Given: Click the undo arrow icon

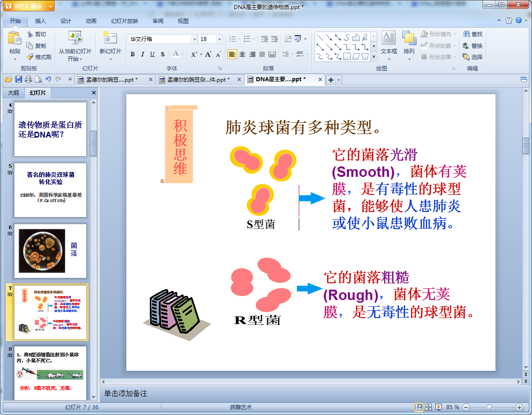Looking at the screenshot, I should (x=48, y=79).
